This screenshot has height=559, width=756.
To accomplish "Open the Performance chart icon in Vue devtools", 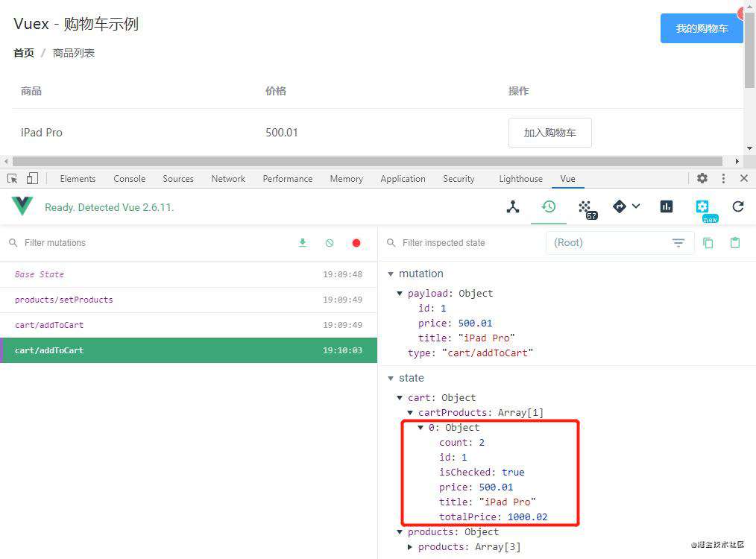I will 667,206.
